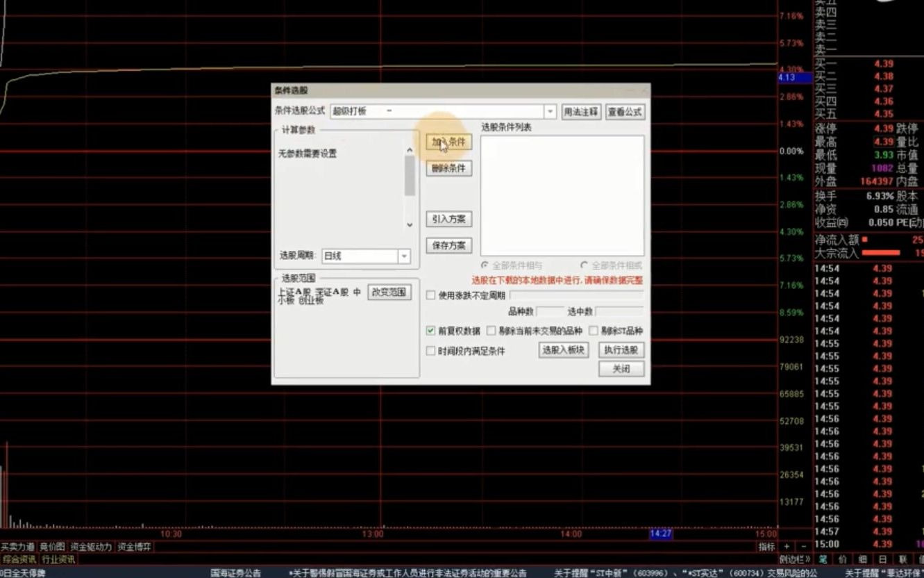Open the 行业资讯 tab
This screenshot has width=924, height=578.
tap(58, 559)
